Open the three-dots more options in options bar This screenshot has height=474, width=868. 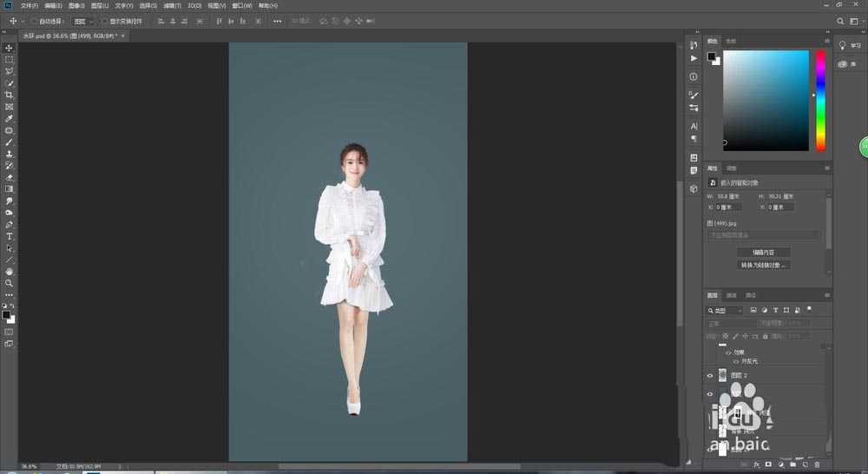click(277, 20)
